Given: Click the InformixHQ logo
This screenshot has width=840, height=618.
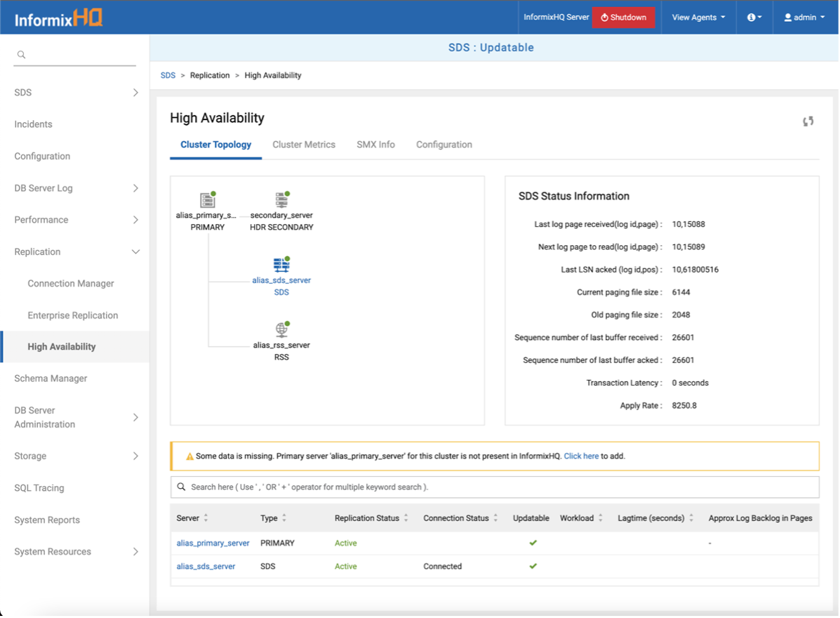Looking at the screenshot, I should click(x=59, y=18).
